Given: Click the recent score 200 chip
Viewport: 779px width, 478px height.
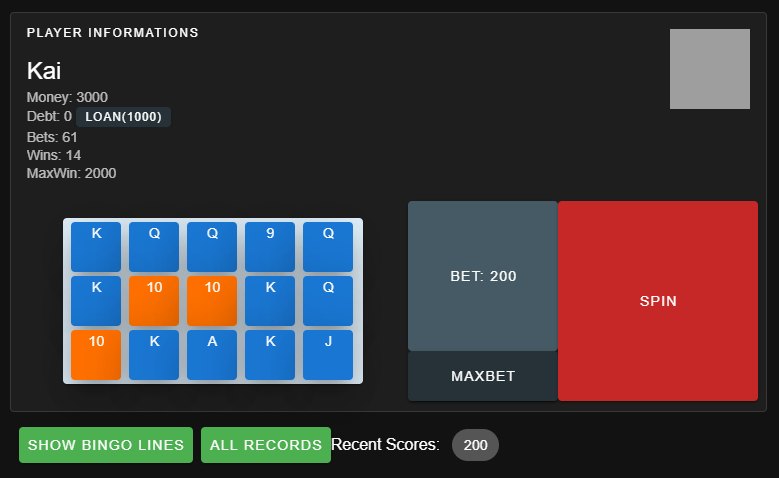Looking at the screenshot, I should [475, 445].
